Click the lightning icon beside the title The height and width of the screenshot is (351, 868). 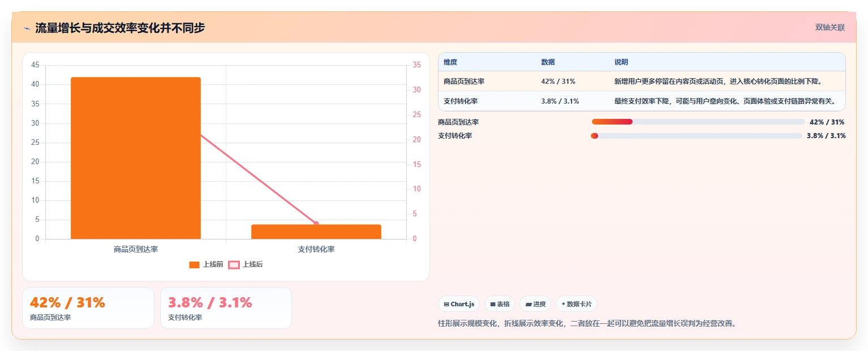[27, 28]
